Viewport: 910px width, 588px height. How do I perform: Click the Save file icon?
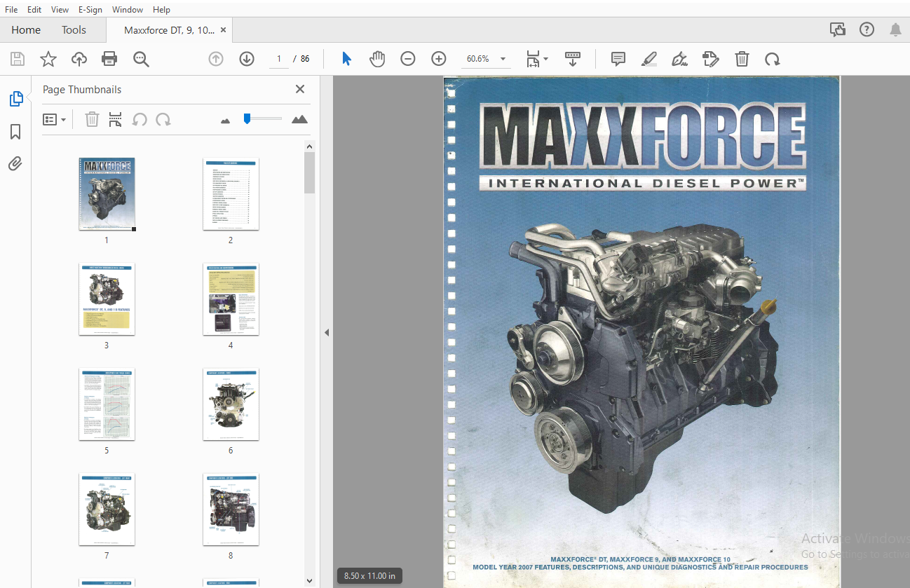(x=18, y=59)
